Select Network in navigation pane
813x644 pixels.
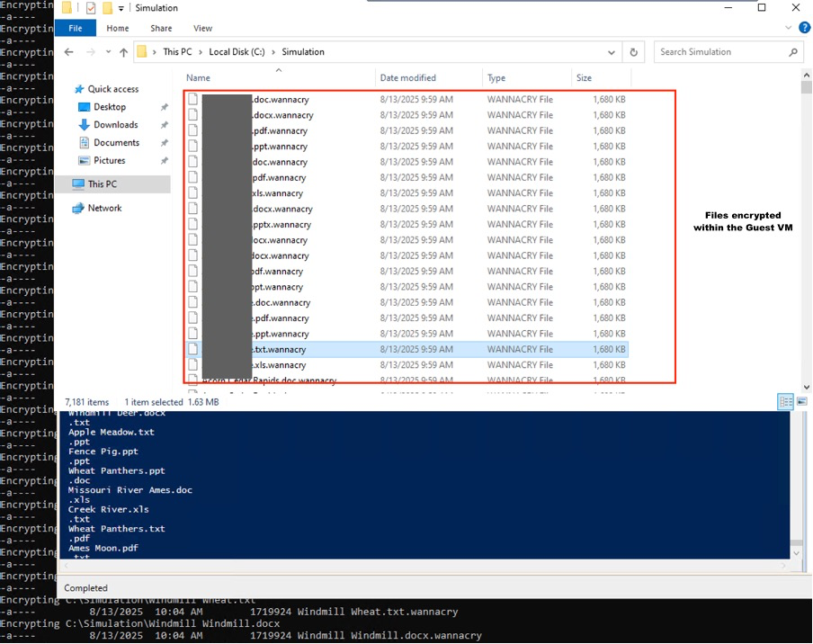click(104, 208)
